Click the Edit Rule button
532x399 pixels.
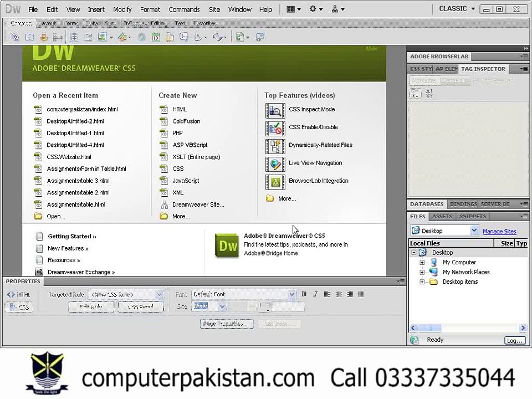91,307
